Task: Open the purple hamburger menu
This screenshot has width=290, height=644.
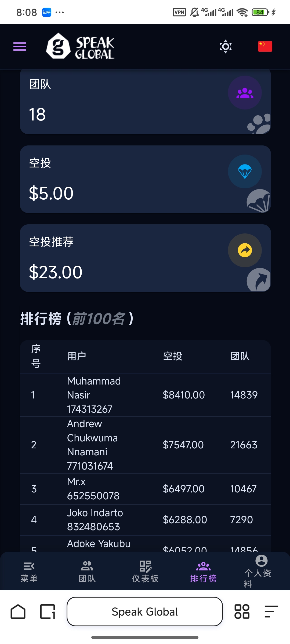Action: [20, 46]
